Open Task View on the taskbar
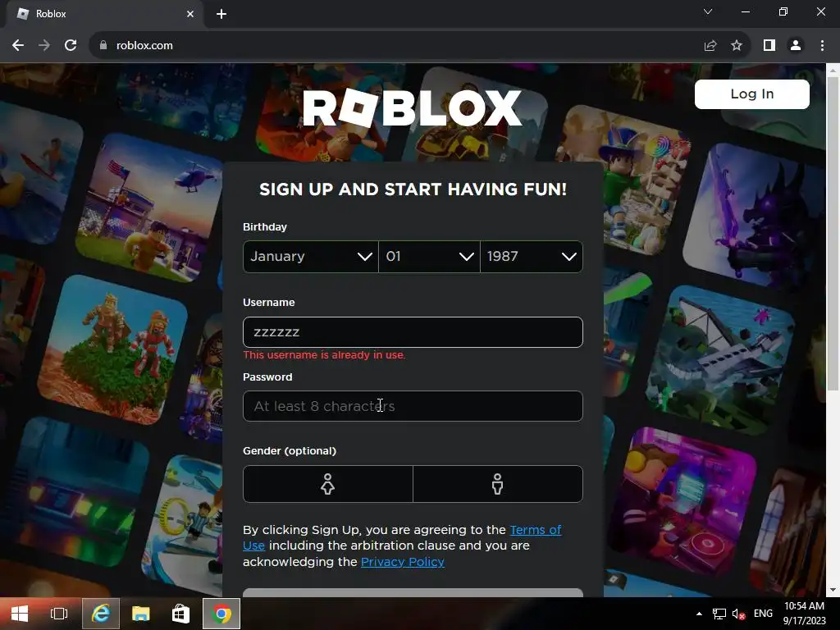The height and width of the screenshot is (630, 840). [59, 614]
